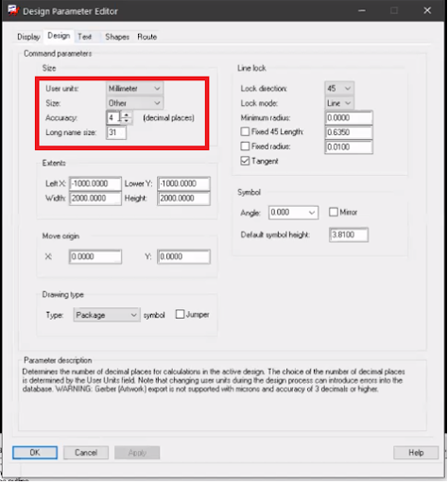The height and width of the screenshot is (484, 448).
Task: Click the Long name size field
Action: (x=116, y=132)
